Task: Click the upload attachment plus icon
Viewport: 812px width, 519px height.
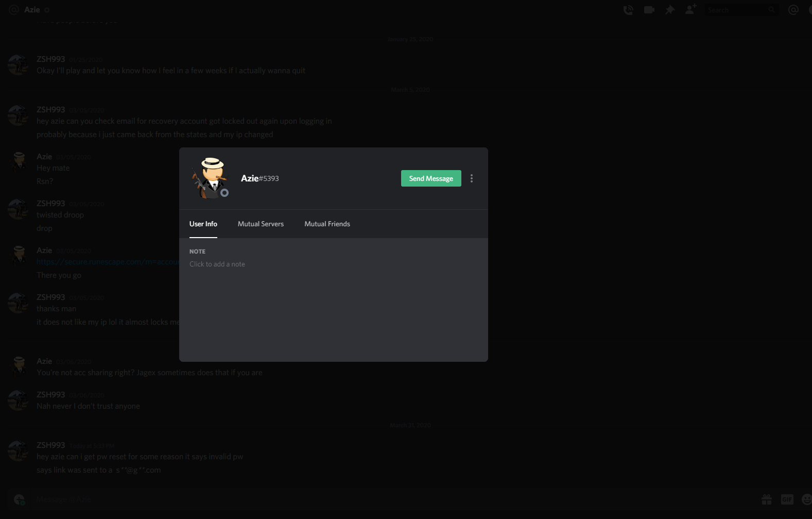Action: click(19, 499)
